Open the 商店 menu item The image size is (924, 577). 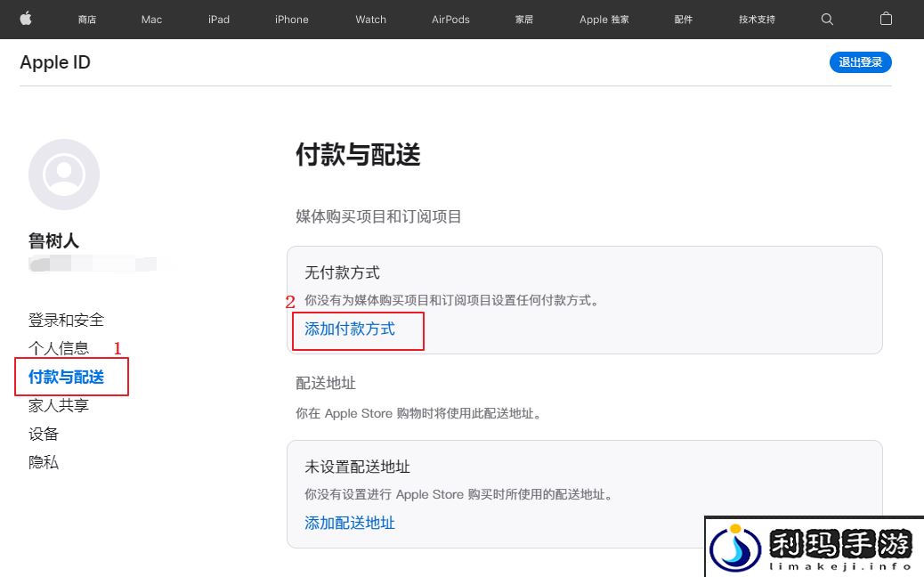pos(86,20)
